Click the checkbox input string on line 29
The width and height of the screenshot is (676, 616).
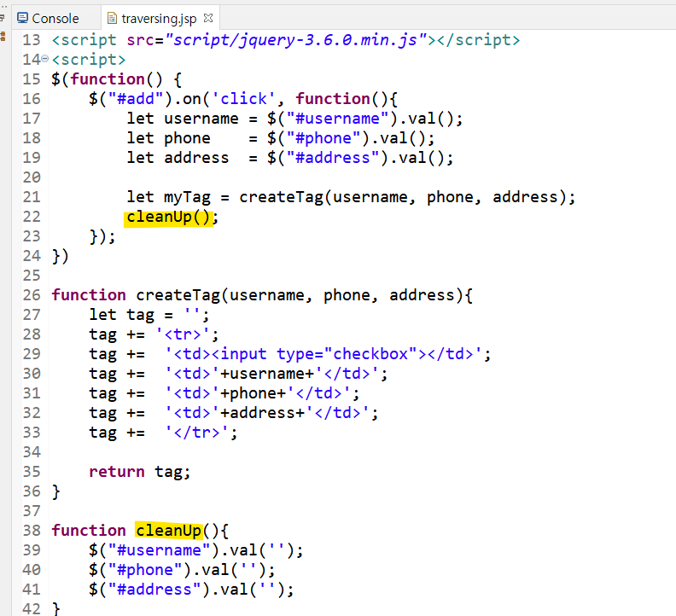click(x=323, y=354)
